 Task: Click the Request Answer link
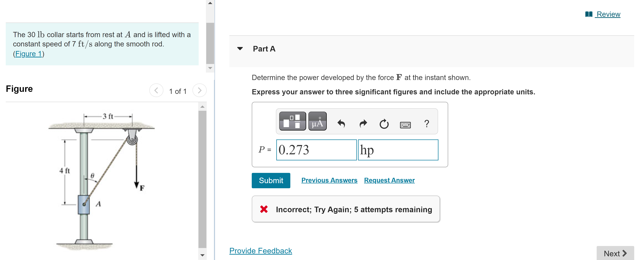[389, 180]
